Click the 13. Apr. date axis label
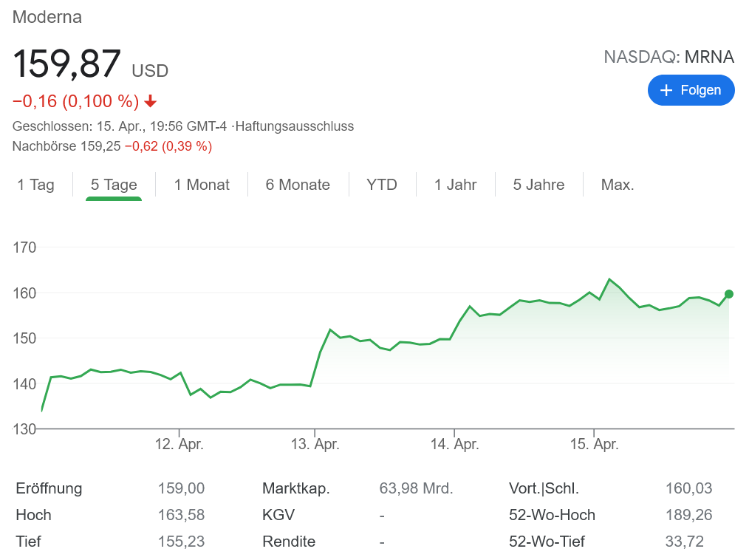The width and height of the screenshot is (749, 560). point(315,445)
